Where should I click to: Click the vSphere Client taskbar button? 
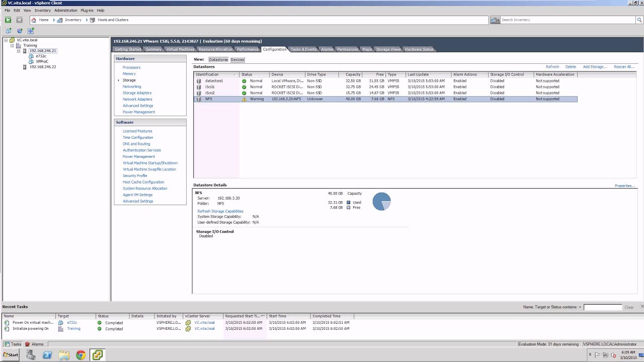click(x=97, y=355)
